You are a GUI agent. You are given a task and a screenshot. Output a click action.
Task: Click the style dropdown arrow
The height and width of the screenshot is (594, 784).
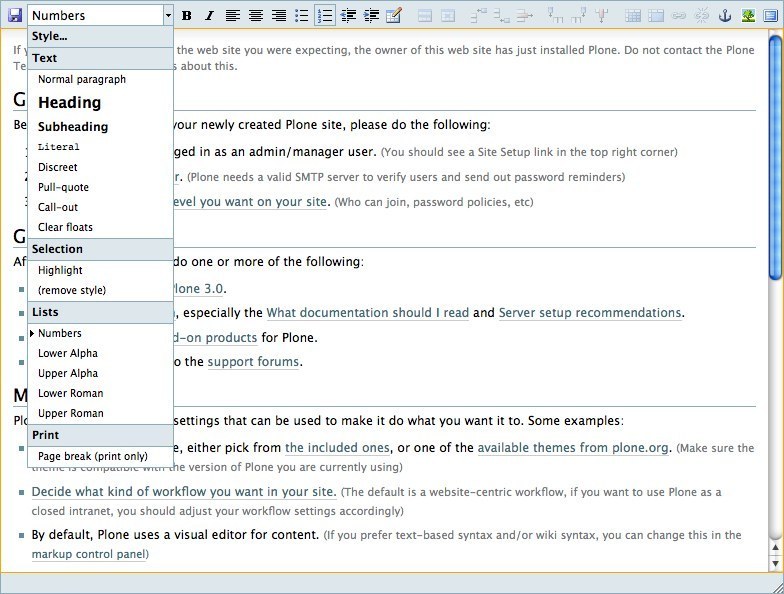click(x=168, y=16)
